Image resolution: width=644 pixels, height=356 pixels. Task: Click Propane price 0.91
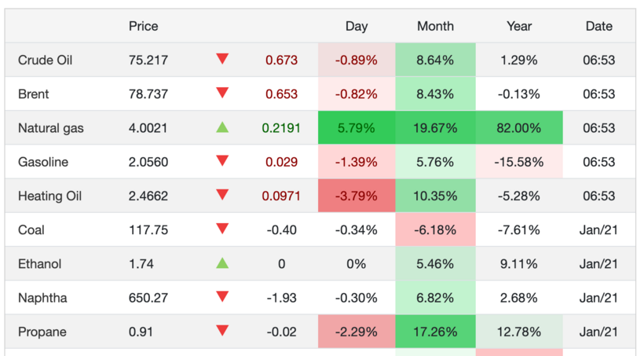coord(141,332)
